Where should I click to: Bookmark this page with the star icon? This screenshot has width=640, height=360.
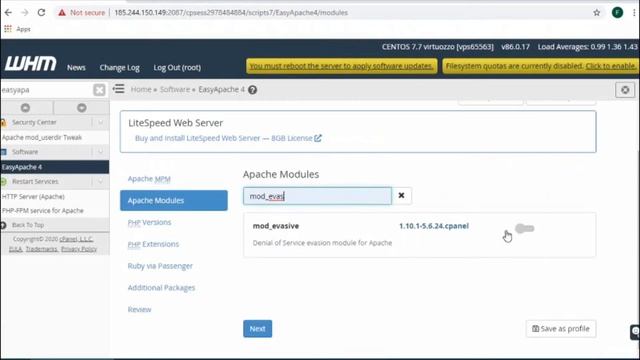tap(597, 13)
